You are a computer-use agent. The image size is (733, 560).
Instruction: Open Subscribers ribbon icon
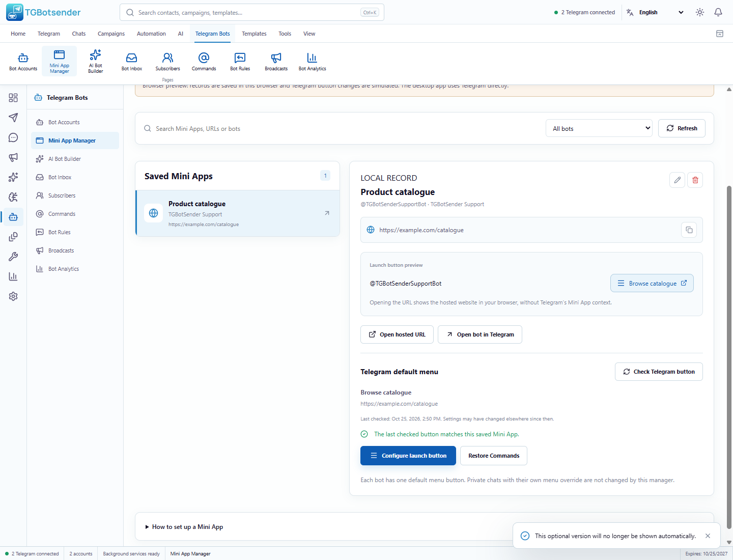[167, 61]
